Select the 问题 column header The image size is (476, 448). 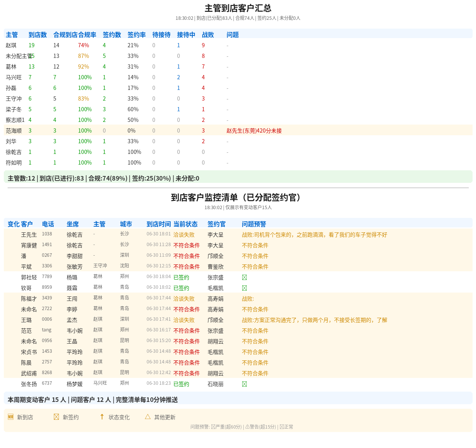233,35
